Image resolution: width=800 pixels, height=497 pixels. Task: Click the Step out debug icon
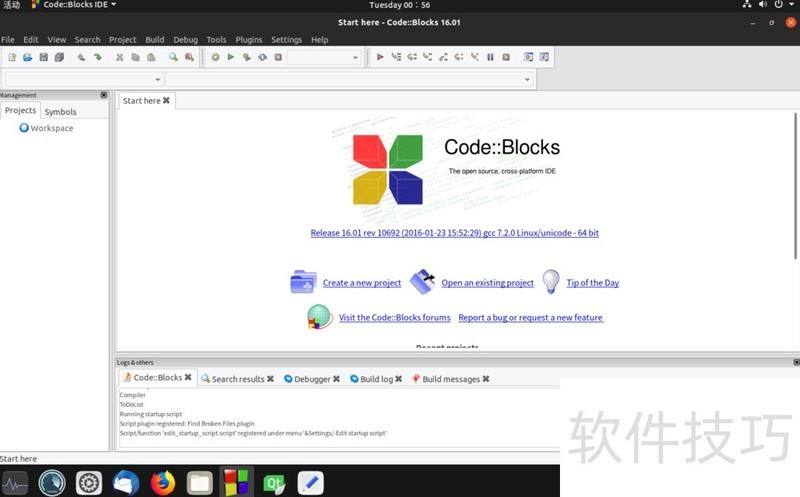[443, 57]
